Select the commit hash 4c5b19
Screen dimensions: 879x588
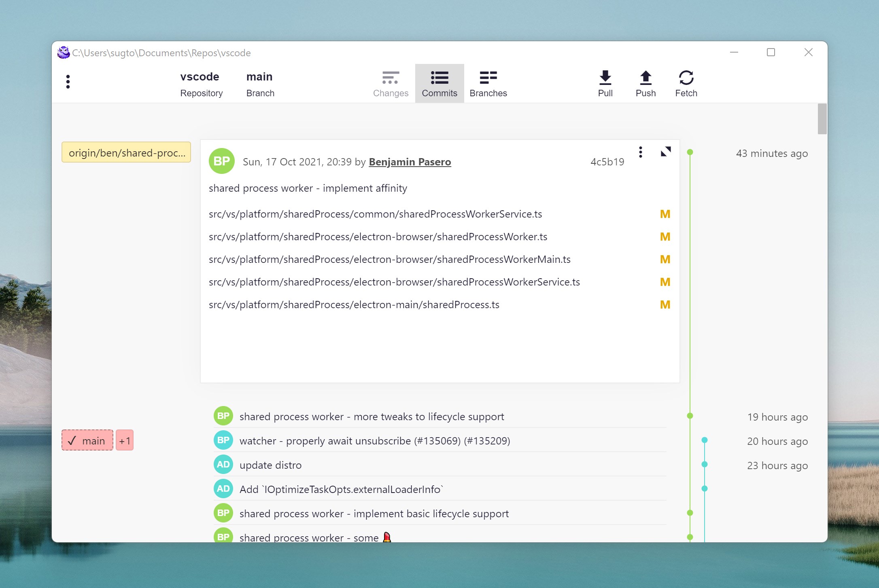[x=607, y=162]
